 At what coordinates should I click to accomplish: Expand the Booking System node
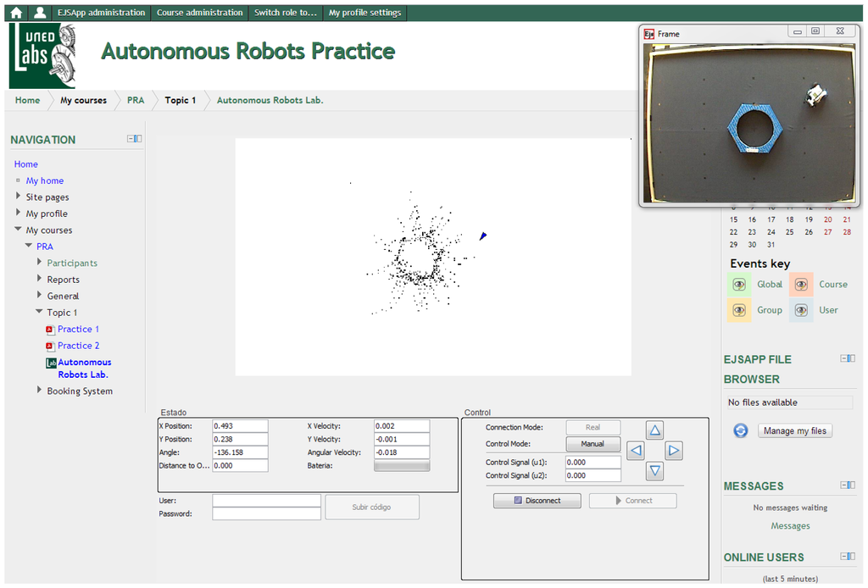[39, 391]
